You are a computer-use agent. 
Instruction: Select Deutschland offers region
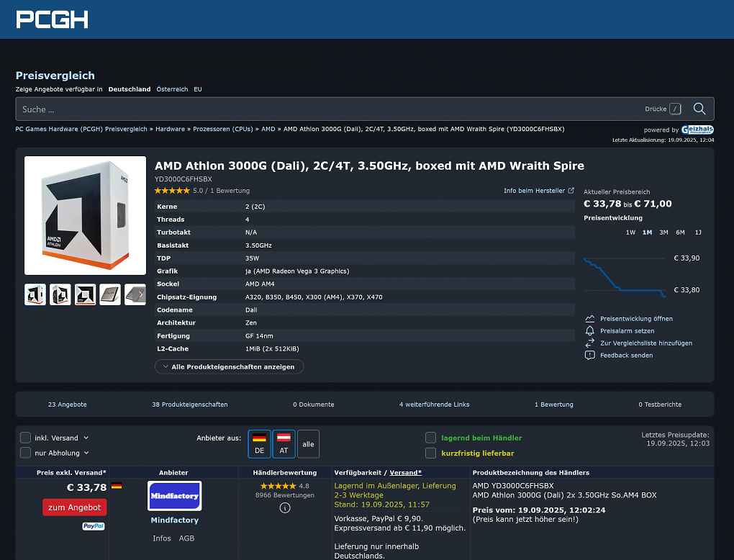coord(130,89)
